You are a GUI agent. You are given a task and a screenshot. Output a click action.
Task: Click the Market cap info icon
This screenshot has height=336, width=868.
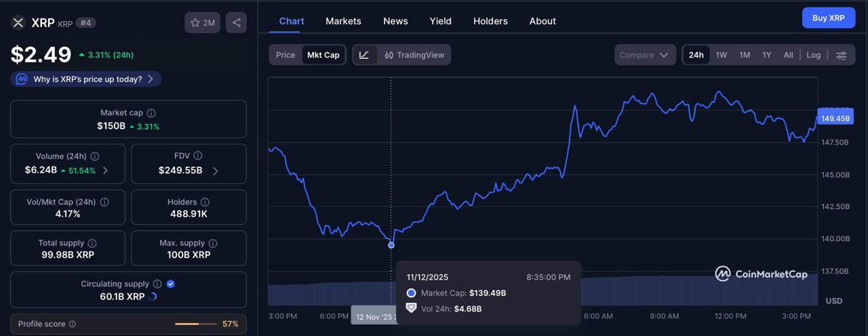click(x=151, y=113)
